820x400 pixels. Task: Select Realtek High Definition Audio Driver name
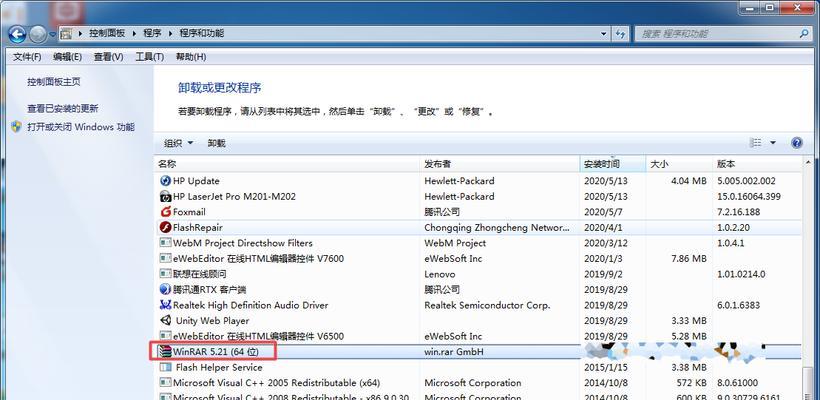250,305
